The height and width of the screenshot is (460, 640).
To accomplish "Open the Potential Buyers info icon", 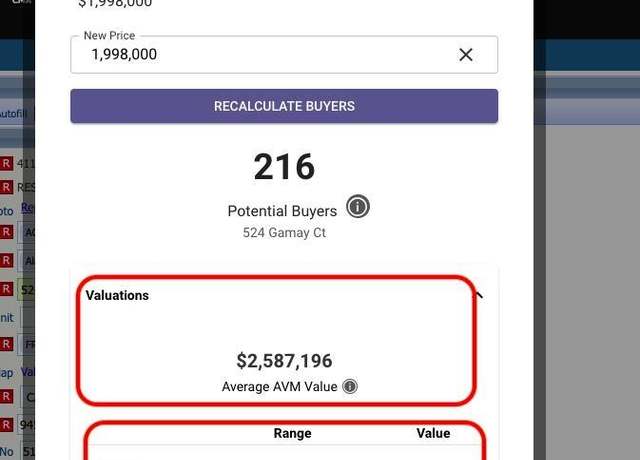I will (x=358, y=207).
